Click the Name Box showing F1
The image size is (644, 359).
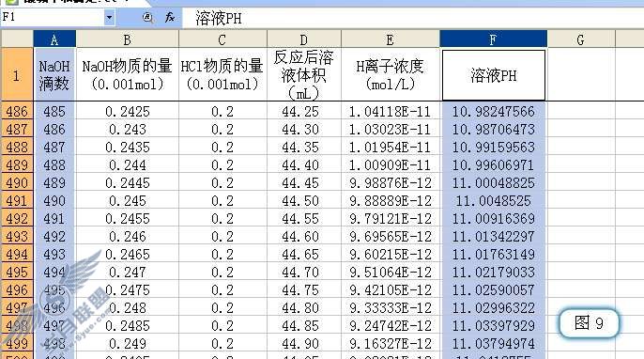click(x=53, y=18)
